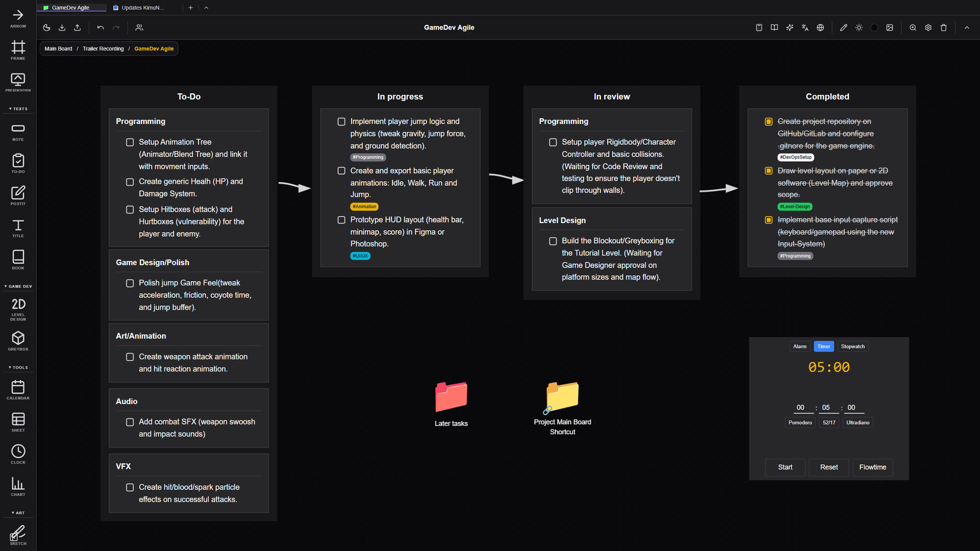The image size is (980, 551).
Task: Mark 'Implement player jump logic' as done
Action: point(341,121)
